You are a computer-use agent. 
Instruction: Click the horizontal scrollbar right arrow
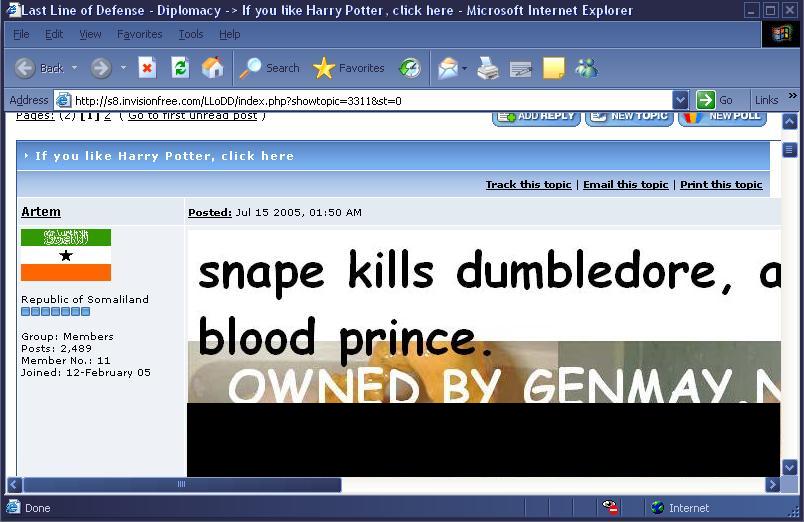(x=773, y=484)
